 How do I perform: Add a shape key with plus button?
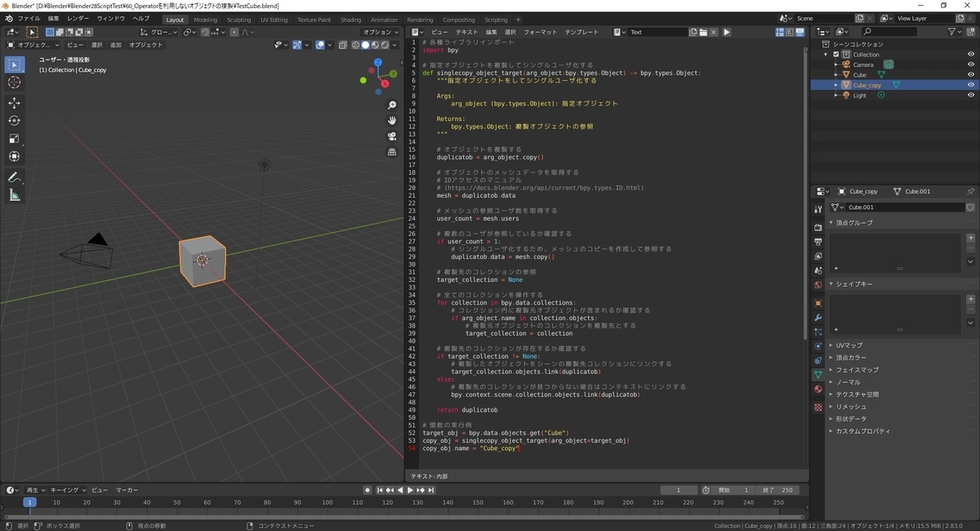(x=970, y=300)
